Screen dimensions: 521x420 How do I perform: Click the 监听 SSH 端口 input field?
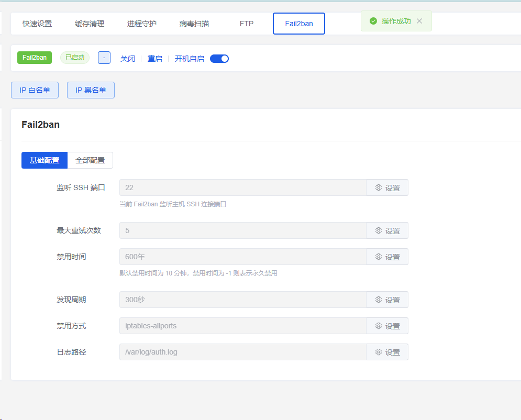click(243, 187)
